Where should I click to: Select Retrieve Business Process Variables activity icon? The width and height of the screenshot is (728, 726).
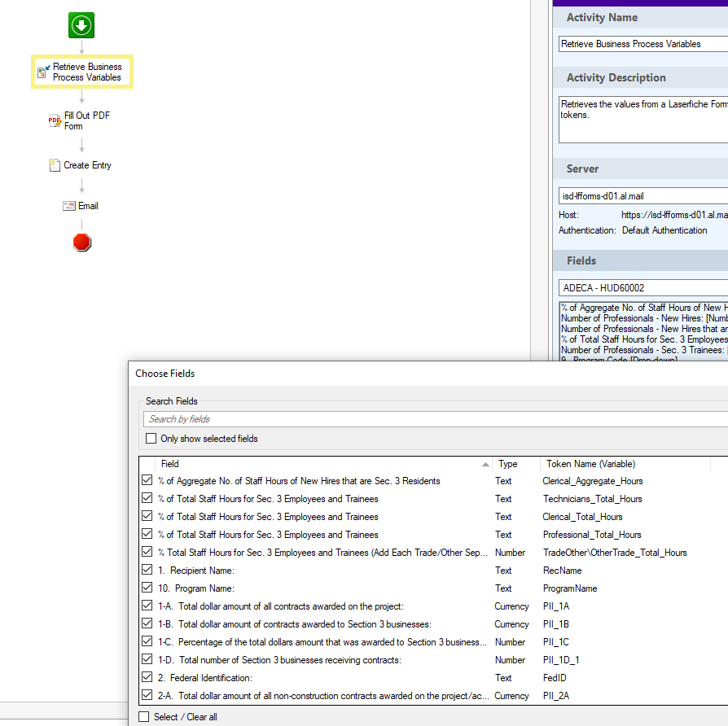42,72
